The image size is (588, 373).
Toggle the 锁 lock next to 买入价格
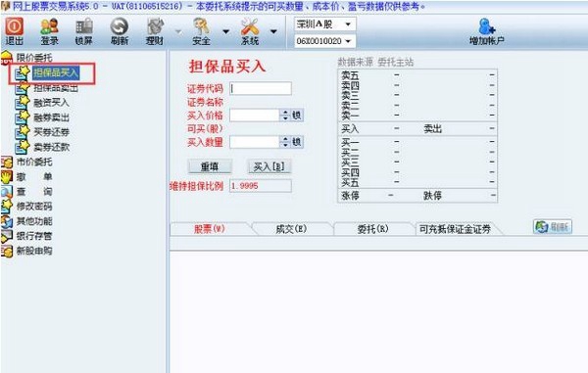tap(297, 115)
